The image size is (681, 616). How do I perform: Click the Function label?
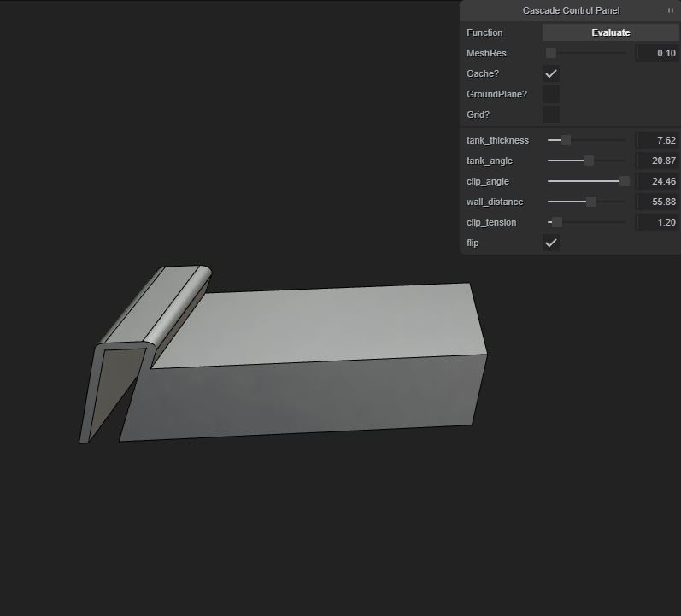click(484, 32)
